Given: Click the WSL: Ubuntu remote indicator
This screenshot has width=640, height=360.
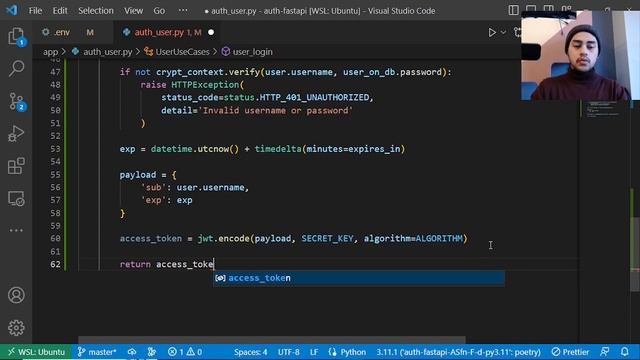Looking at the screenshot, I should (37, 352).
